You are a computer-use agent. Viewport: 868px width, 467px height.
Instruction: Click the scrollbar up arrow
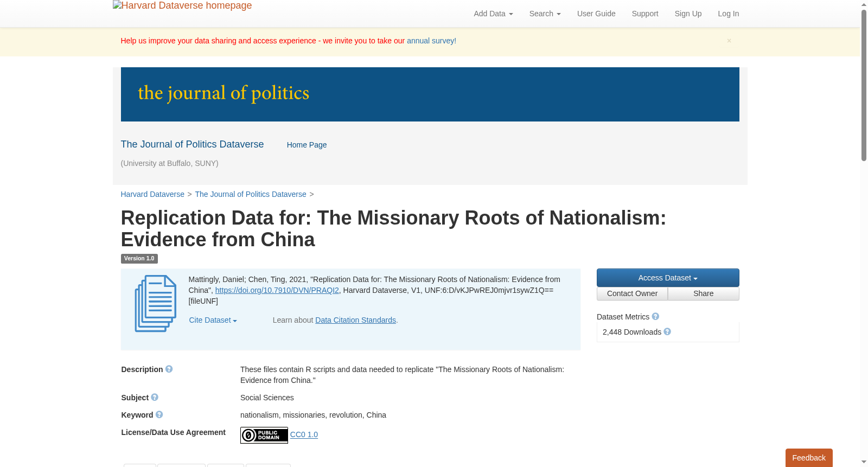864,4
